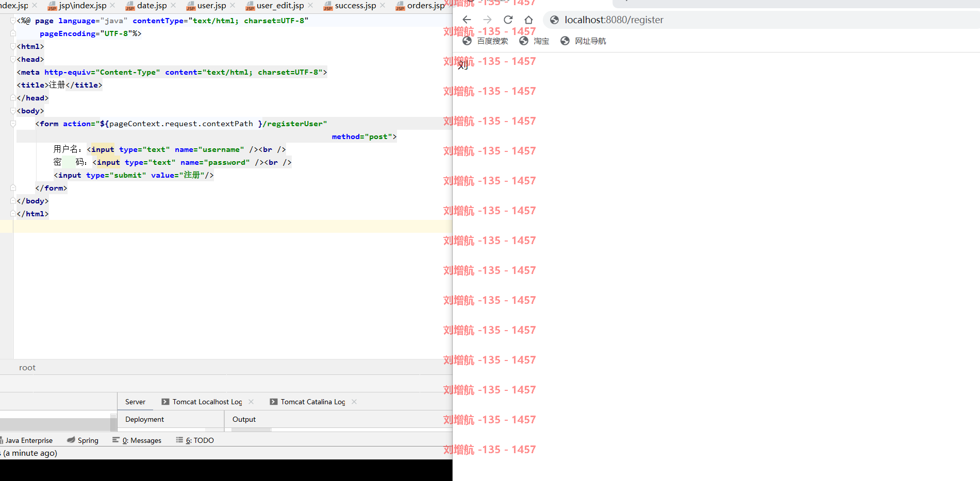The height and width of the screenshot is (481, 980).
Task: Close the Tomcat Catalina Log tab
Action: pos(354,402)
